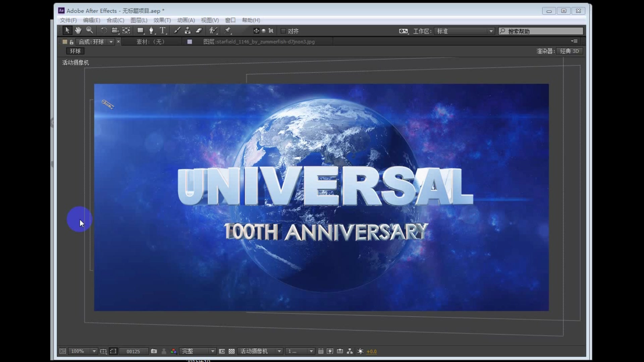Viewport: 644px width, 362px height.
Task: Toggle the viewer lock icon
Action: click(71, 42)
